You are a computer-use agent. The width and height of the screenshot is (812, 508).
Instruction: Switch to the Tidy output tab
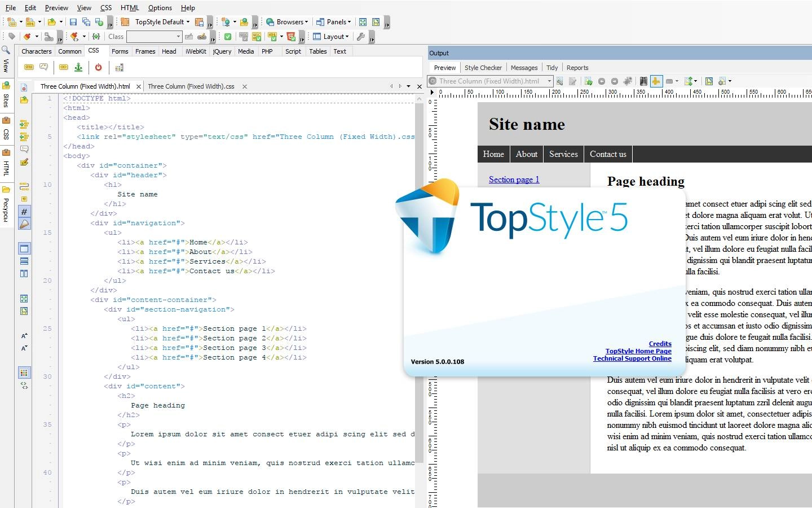pyautogui.click(x=552, y=68)
